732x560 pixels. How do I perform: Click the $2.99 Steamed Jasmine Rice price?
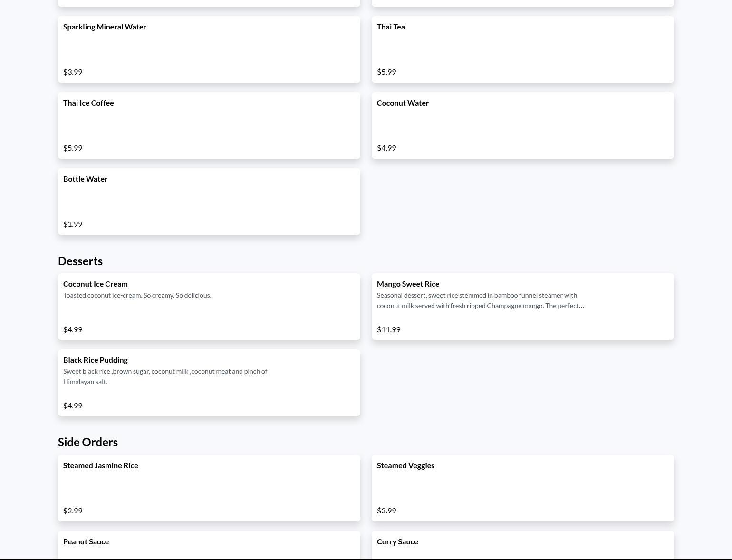tap(73, 511)
